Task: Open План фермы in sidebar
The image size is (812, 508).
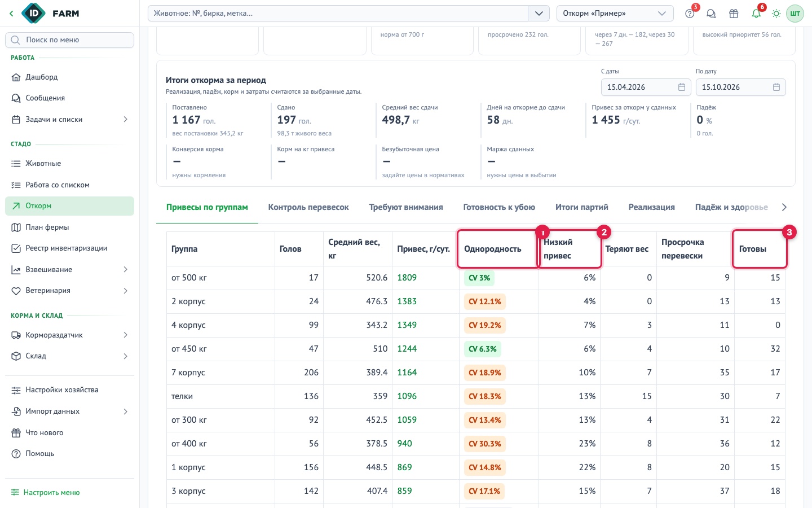Action: click(69, 227)
